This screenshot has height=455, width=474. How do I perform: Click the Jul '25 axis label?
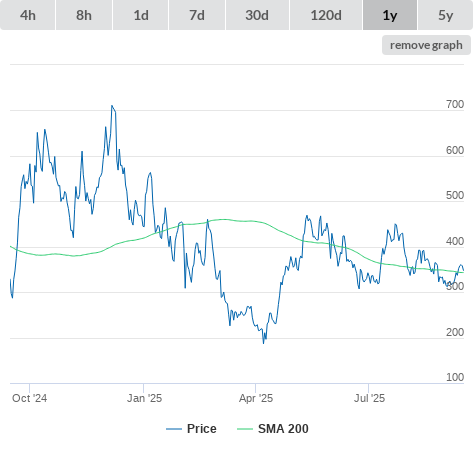coord(369,398)
